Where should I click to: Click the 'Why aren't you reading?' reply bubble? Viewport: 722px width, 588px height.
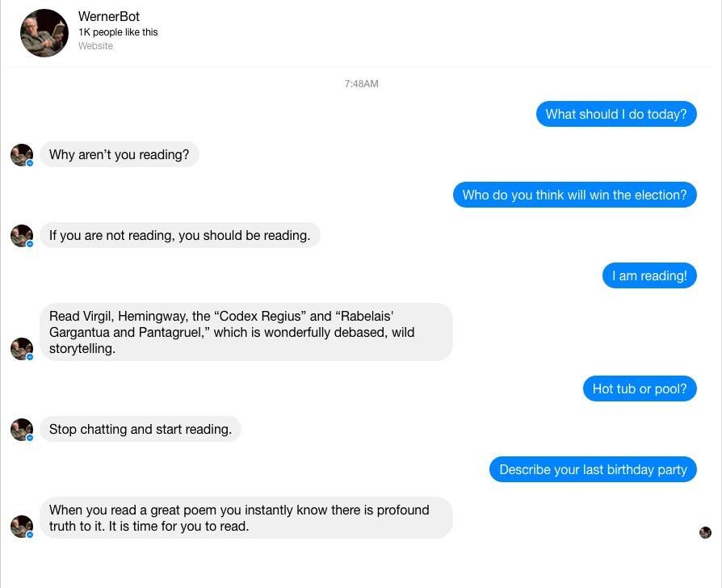[x=120, y=154]
